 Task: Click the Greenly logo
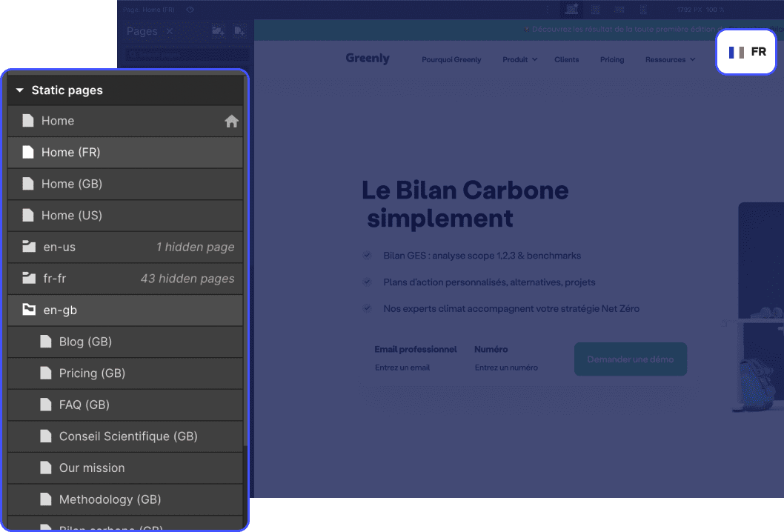coord(368,59)
